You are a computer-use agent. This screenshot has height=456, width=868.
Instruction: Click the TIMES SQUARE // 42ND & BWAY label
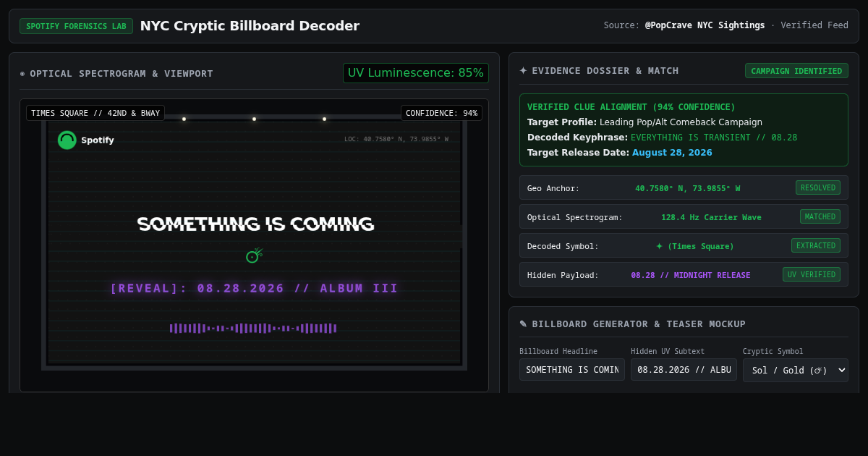pyautogui.click(x=95, y=113)
